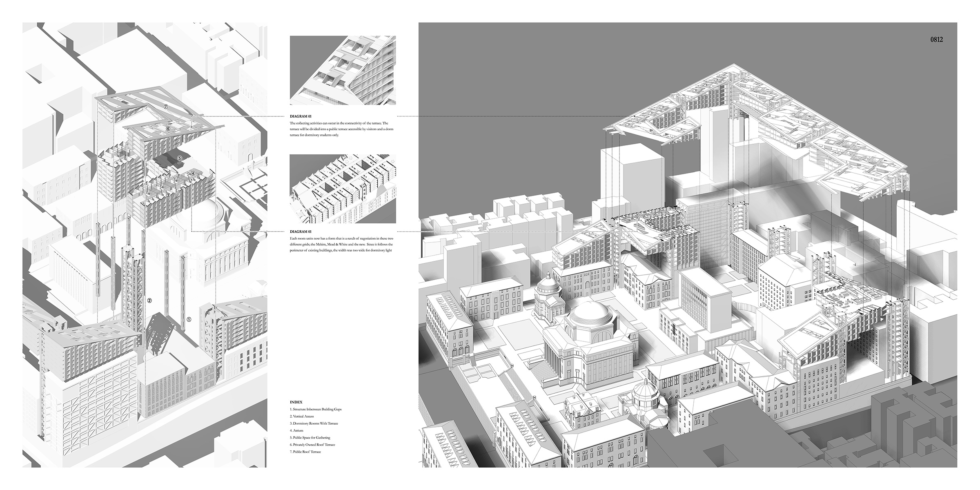The image size is (980, 490).
Task: Select index item Vertical Access
Action: [302, 416]
